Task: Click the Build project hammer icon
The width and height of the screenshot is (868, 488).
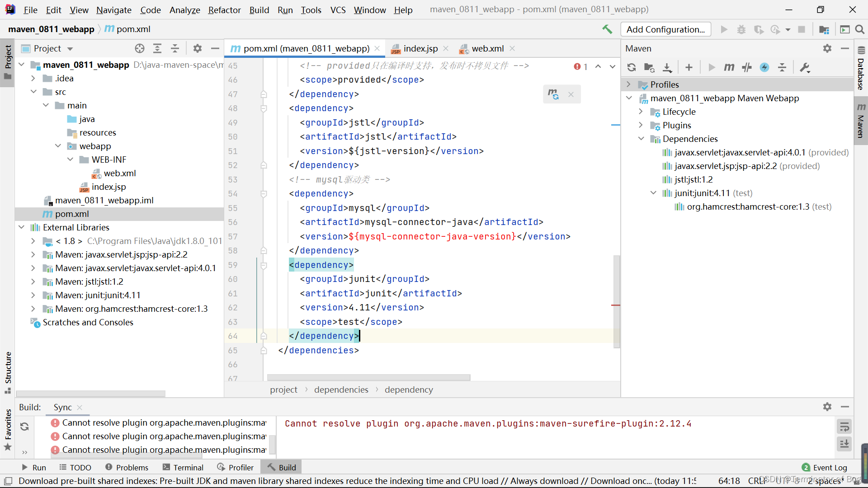Action: click(607, 29)
